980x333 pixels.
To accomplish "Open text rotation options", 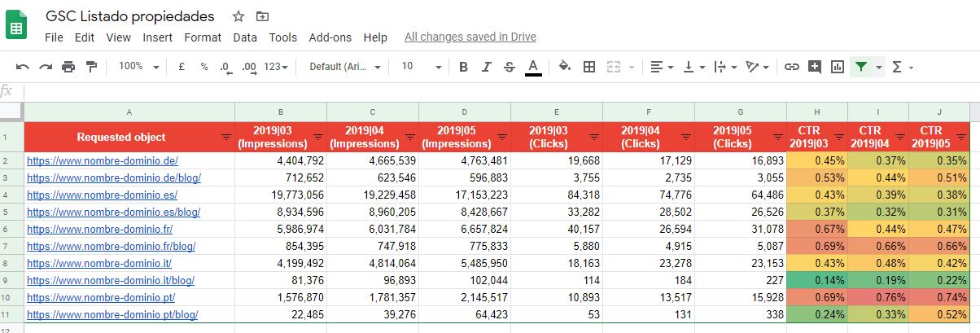I will (757, 67).
